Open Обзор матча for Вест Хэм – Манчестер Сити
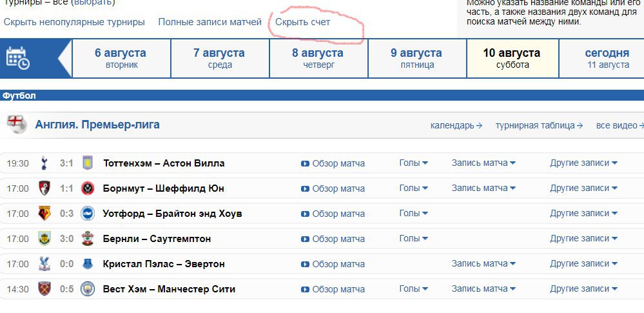 coord(338,289)
